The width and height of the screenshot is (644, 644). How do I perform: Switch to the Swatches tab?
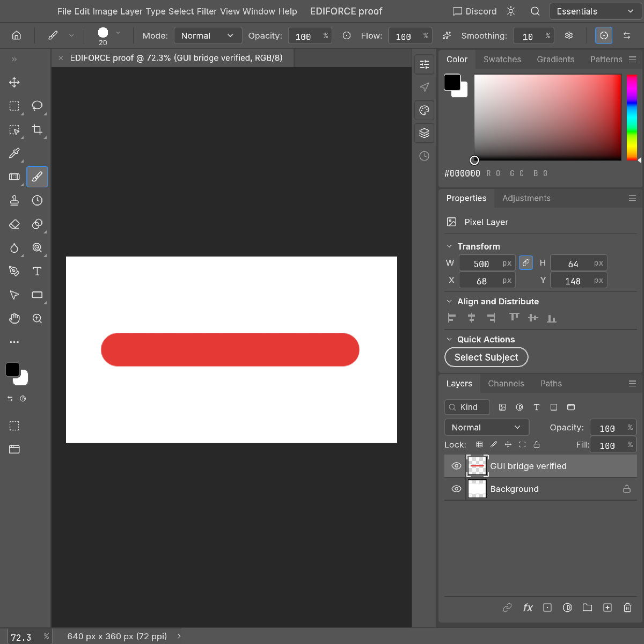point(502,59)
